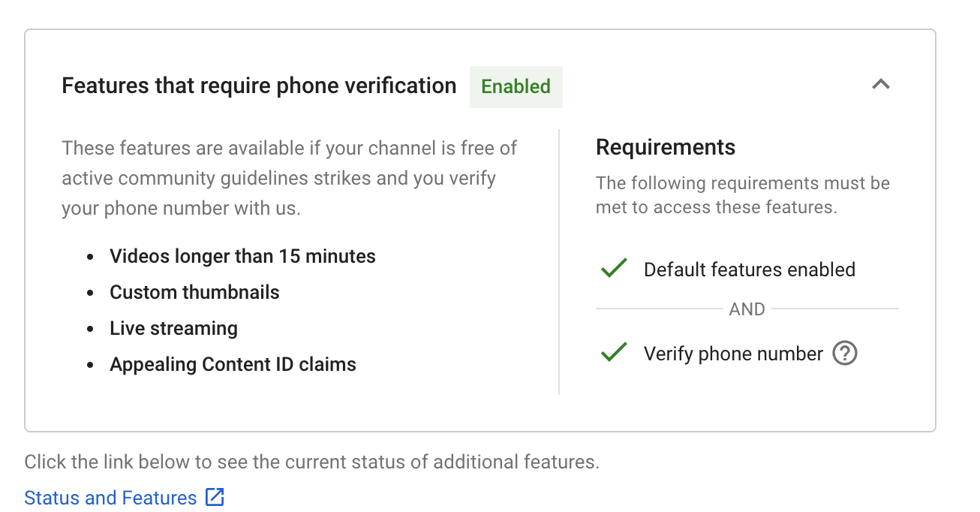
Task: Click the green checkmark beside Verify phone number
Action: 614,352
